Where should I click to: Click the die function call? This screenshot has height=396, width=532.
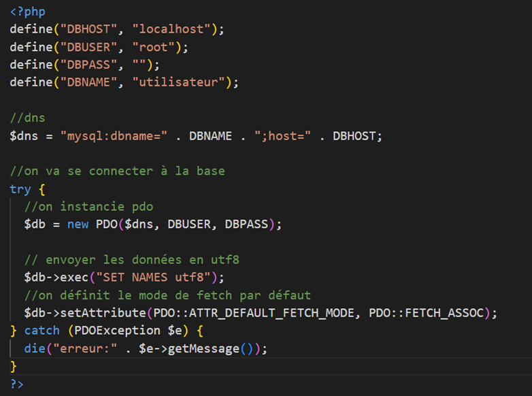(x=35, y=348)
